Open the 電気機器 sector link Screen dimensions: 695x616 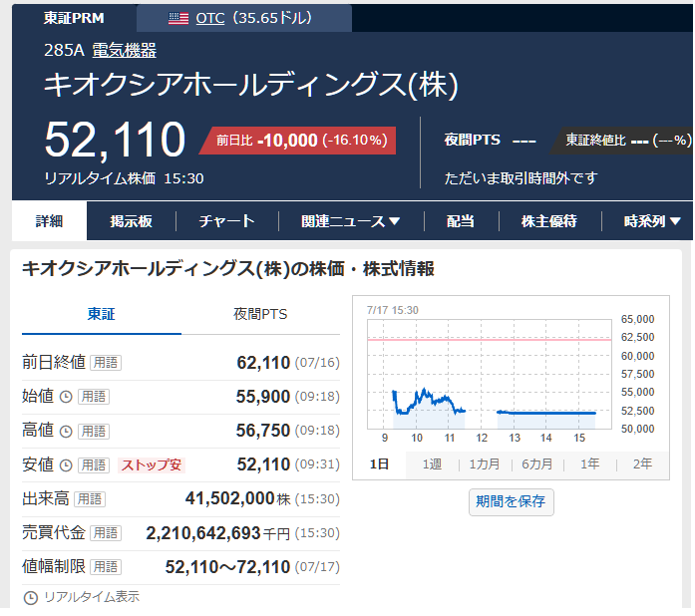pos(124,50)
